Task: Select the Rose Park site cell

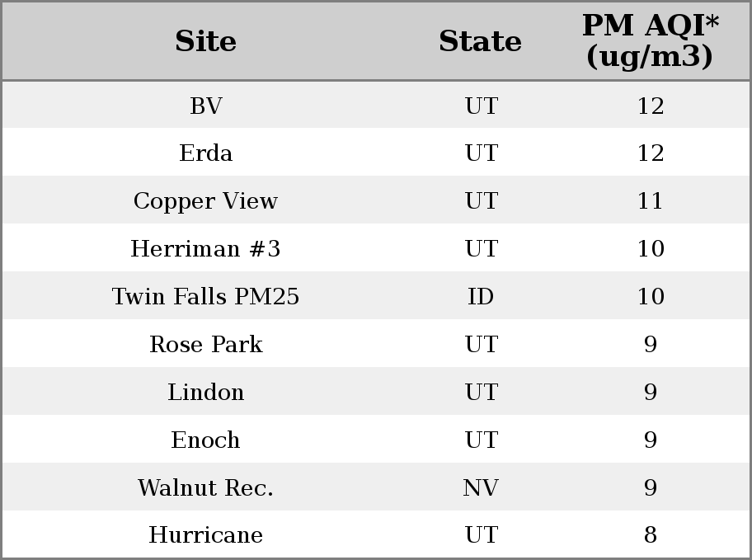Action: click(206, 344)
